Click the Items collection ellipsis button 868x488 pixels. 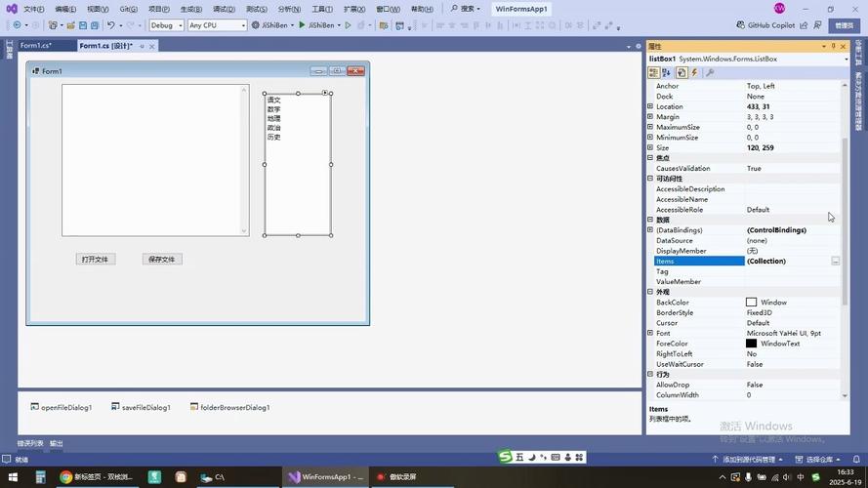[x=835, y=262]
